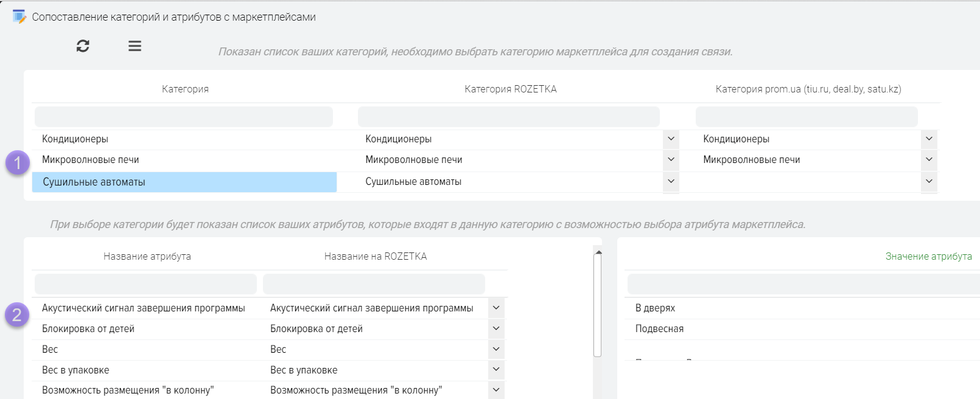Viewport: 980px width, 399px height.
Task: Click the attribute list scrollbar up arrow
Action: pyautogui.click(x=598, y=252)
